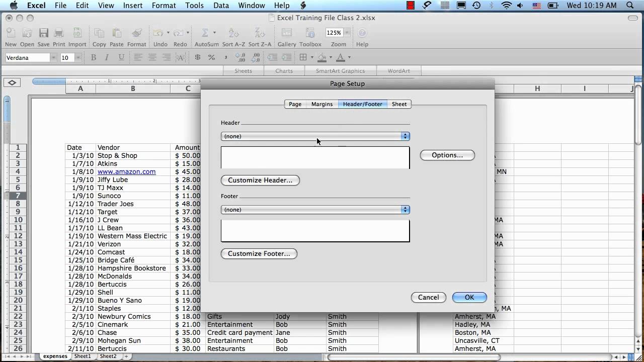
Task: Open the Gallery toolbar icon
Action: [x=287, y=33]
